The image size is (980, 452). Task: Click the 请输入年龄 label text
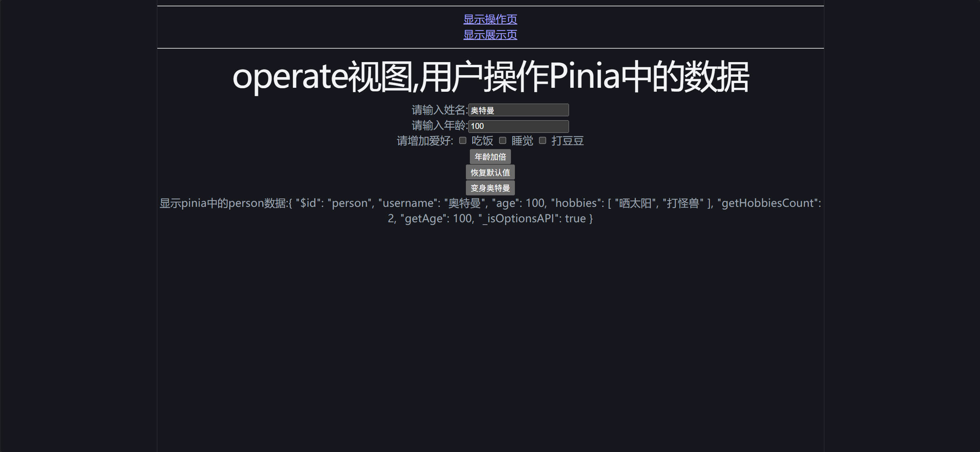coord(439,126)
